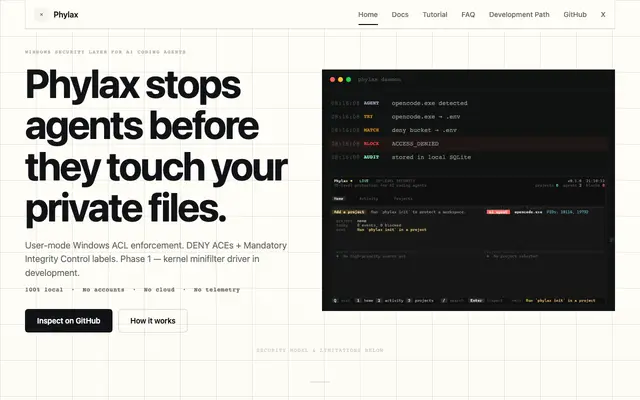The image size is (640, 400).
Task: Click the PIDs value in terminal dashboard
Action: point(567,212)
